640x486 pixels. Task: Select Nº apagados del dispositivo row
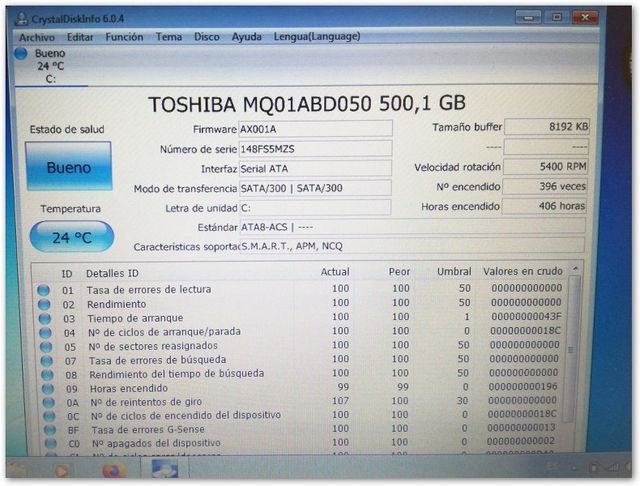[x=156, y=443]
